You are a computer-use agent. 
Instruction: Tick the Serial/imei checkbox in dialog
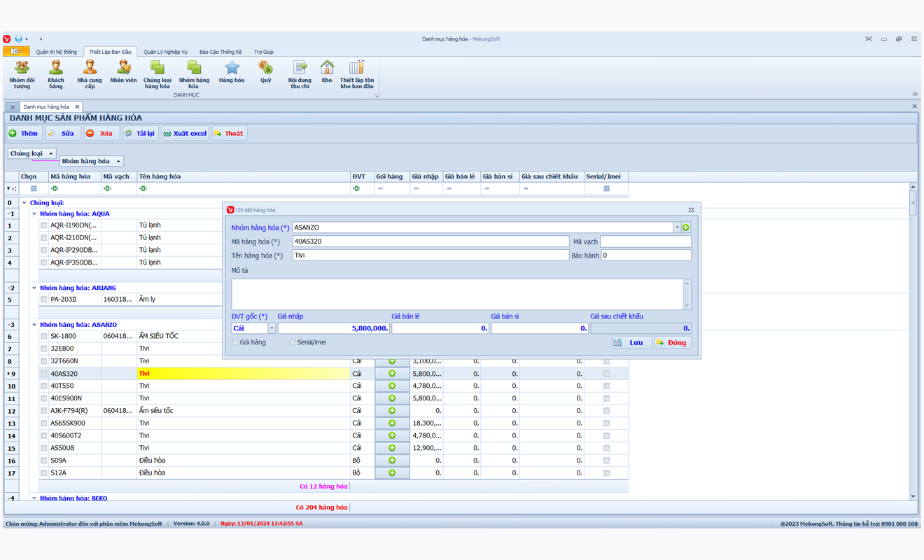(293, 342)
